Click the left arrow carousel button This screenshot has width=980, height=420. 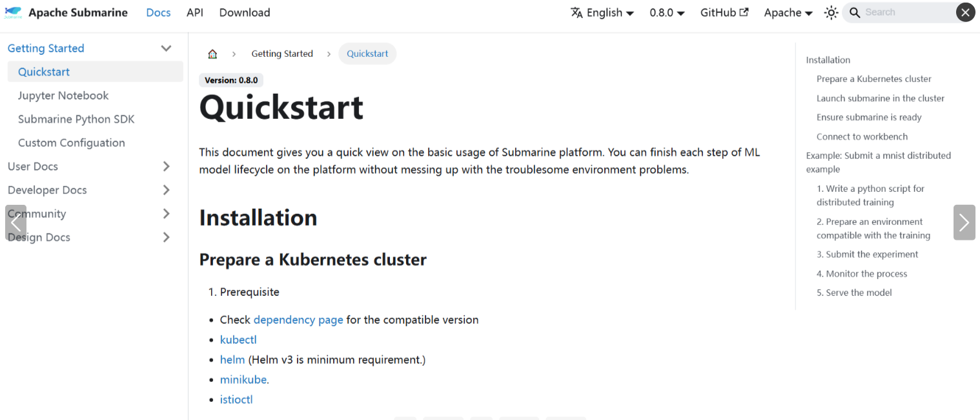coord(15,222)
